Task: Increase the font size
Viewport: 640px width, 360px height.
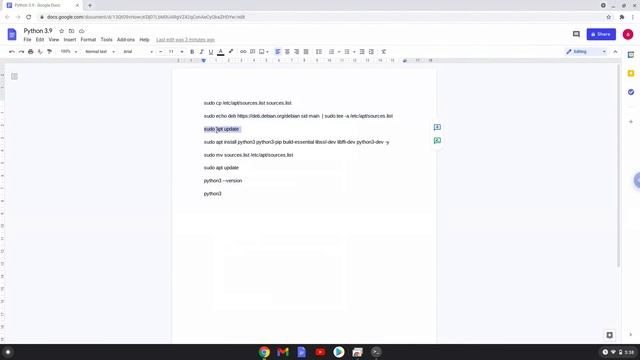Action: 182,52
